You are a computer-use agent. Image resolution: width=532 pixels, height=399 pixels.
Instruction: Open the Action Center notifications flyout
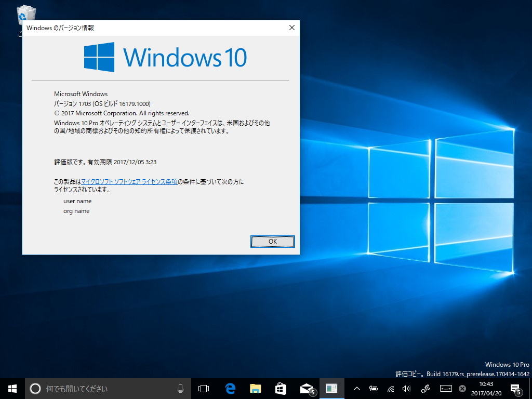point(514,388)
